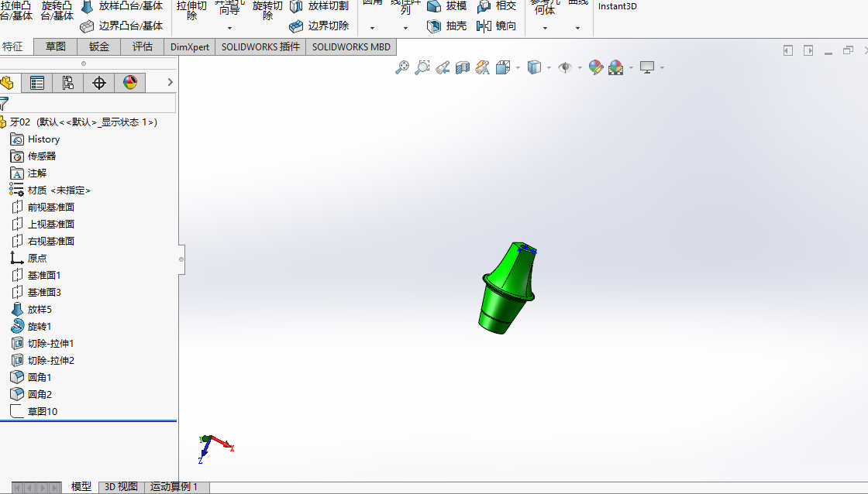The width and height of the screenshot is (868, 494).
Task: Open the display style dropdown arrow
Action: (549, 67)
